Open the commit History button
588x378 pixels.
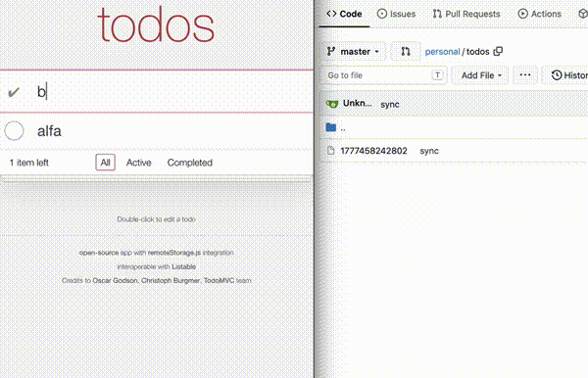565,75
